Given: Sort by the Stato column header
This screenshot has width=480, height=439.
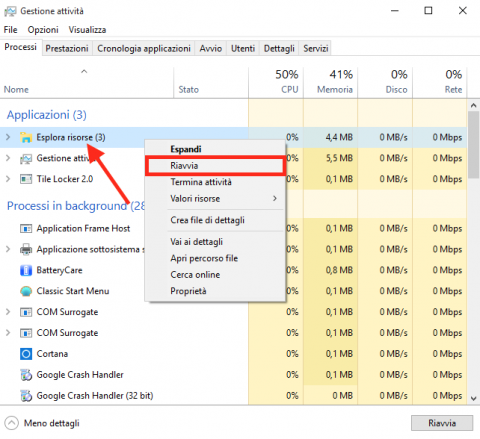Looking at the screenshot, I should (211, 82).
